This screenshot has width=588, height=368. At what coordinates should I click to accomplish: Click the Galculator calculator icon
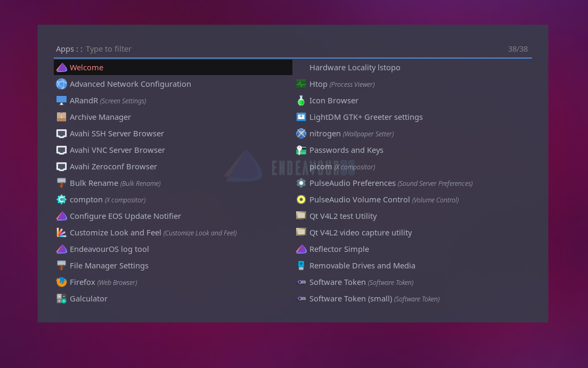coord(61,299)
